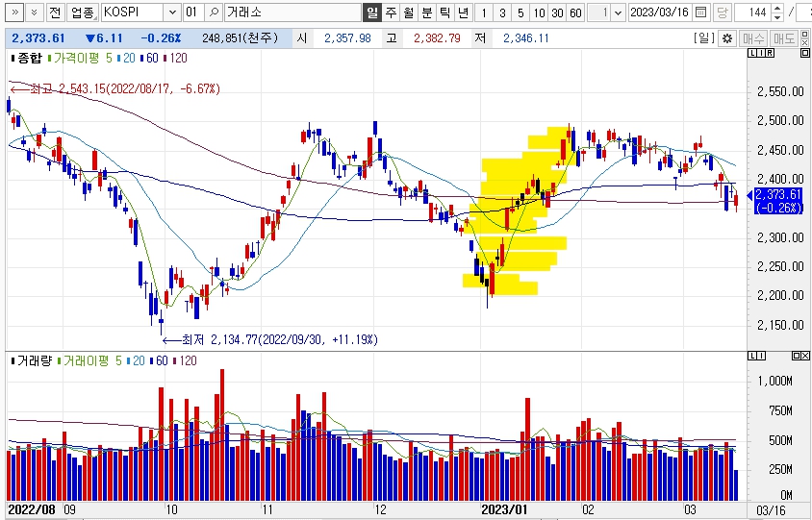Image resolution: width=812 pixels, height=520 pixels.
Task: Click the R scale icon on price chart
Action: [x=770, y=53]
